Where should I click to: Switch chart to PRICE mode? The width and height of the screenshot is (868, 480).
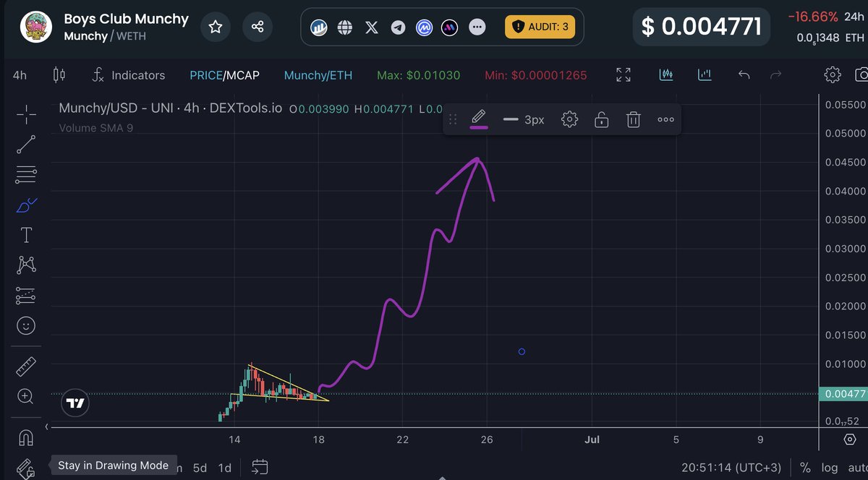tap(205, 74)
